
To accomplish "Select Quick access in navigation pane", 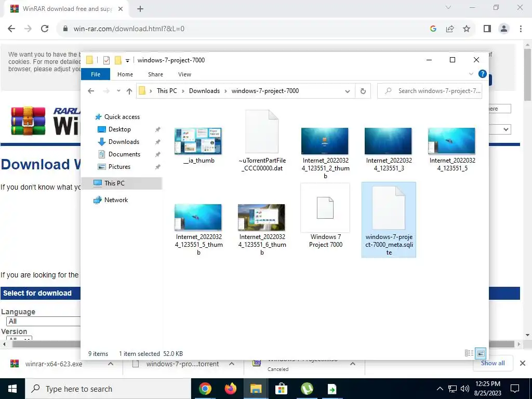I will coord(122,117).
